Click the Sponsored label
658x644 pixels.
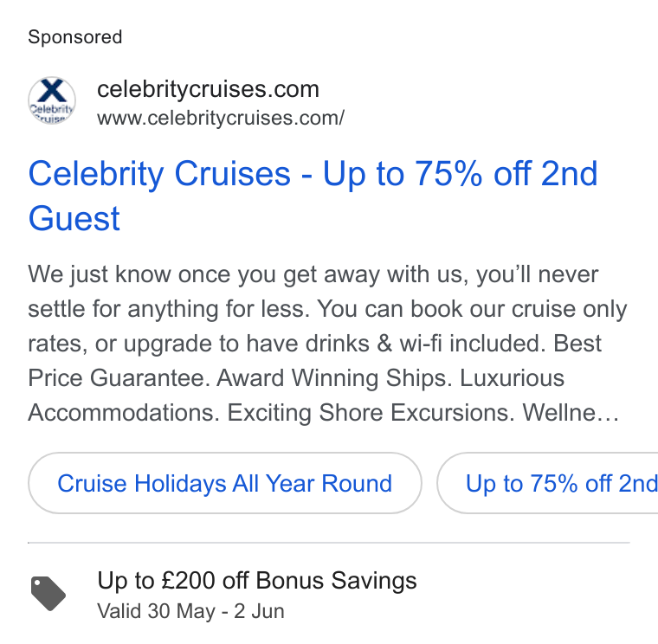click(75, 37)
